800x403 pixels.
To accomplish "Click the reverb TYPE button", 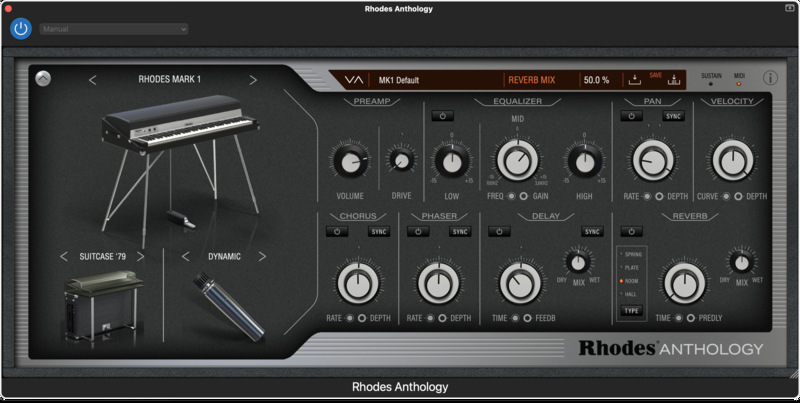I will coord(632,311).
